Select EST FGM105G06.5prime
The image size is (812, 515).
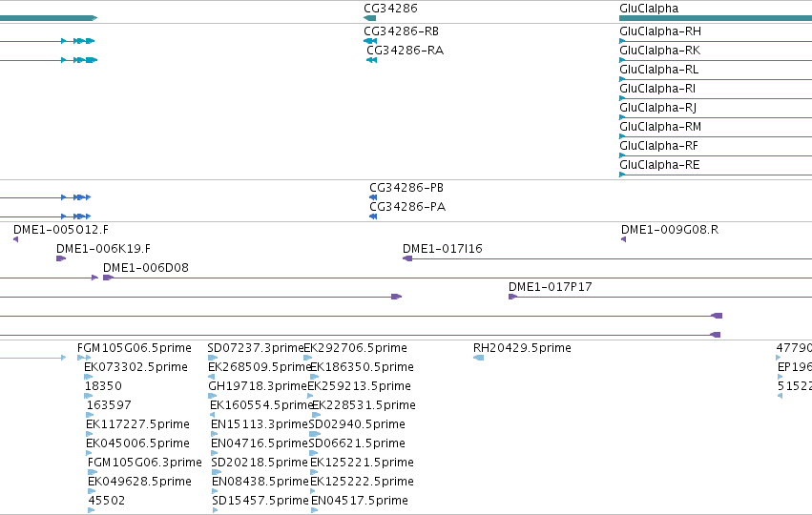(x=135, y=348)
